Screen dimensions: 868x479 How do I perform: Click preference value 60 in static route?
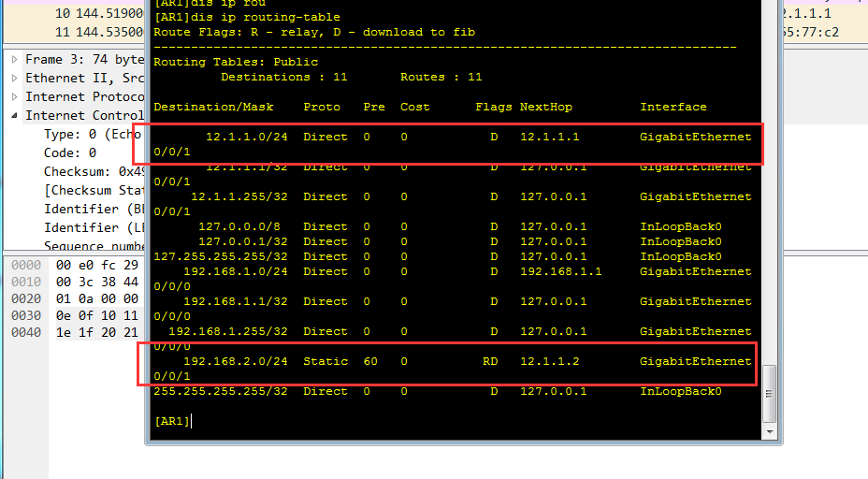(x=370, y=361)
